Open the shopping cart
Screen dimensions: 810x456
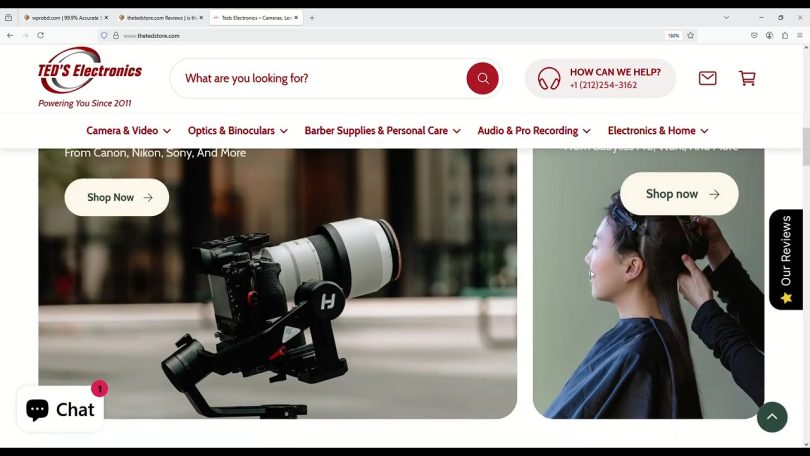[747, 78]
